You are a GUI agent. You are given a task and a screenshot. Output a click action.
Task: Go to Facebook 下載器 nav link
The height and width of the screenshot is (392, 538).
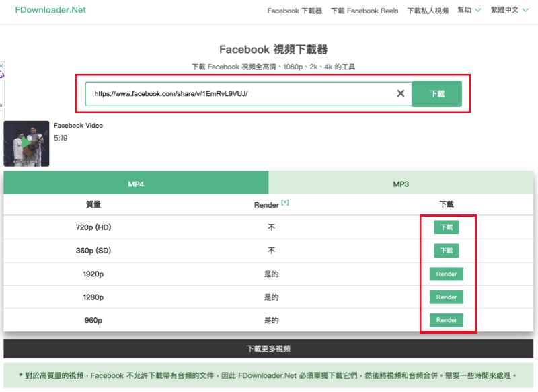pos(295,11)
